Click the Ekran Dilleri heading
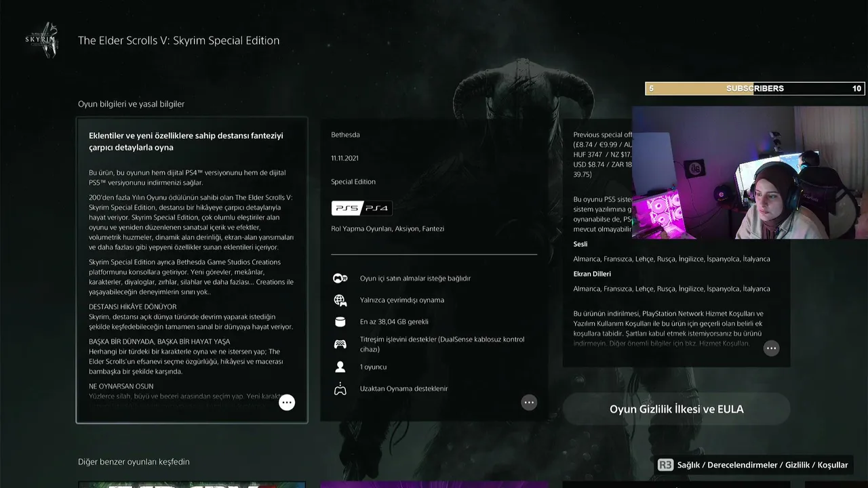The image size is (868, 488). [x=592, y=274]
